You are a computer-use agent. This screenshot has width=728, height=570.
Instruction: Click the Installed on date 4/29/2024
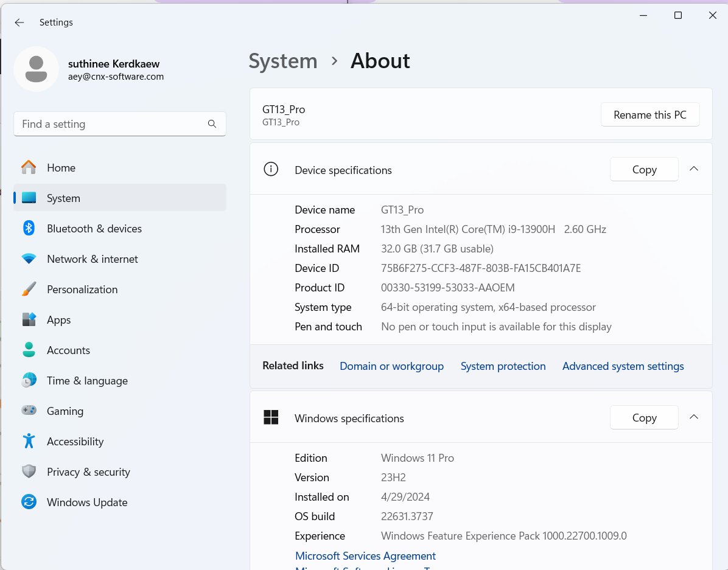click(x=405, y=496)
